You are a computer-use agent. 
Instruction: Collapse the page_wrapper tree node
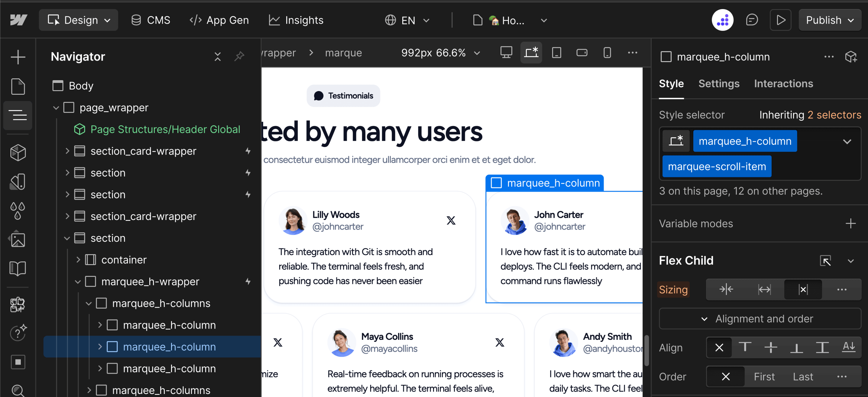click(56, 108)
